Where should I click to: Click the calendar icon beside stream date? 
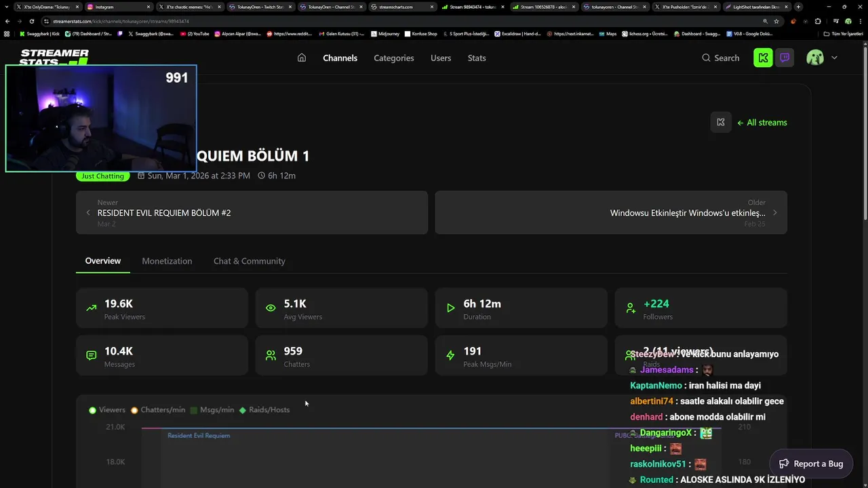point(141,176)
